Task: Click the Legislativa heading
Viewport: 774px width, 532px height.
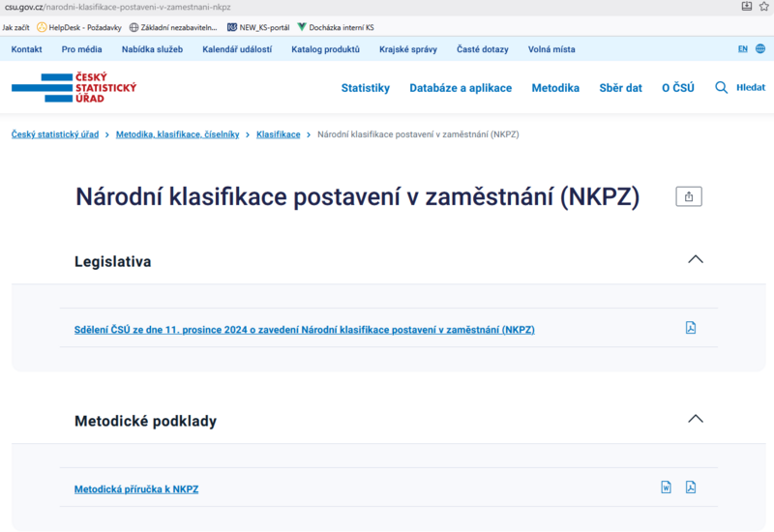Action: [112, 261]
